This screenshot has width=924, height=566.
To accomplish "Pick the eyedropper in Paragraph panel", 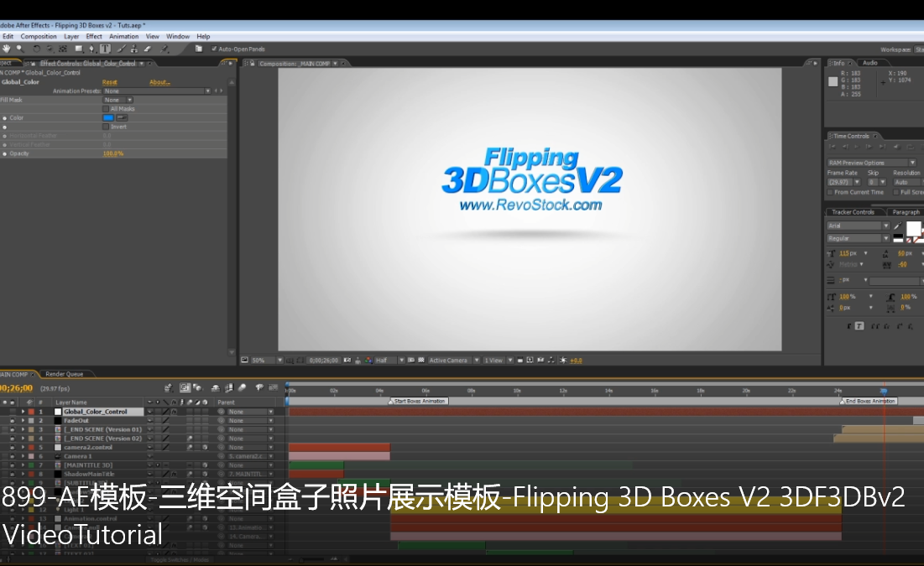I will point(897,226).
